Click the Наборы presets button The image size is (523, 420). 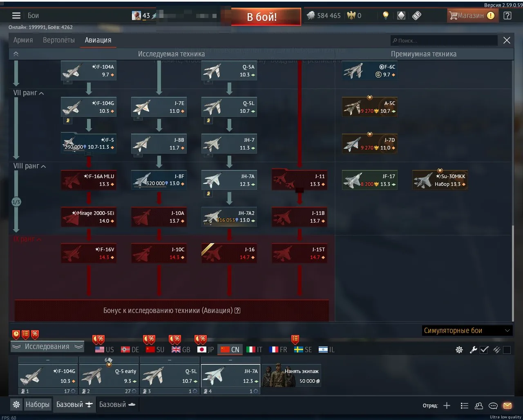tap(38, 404)
